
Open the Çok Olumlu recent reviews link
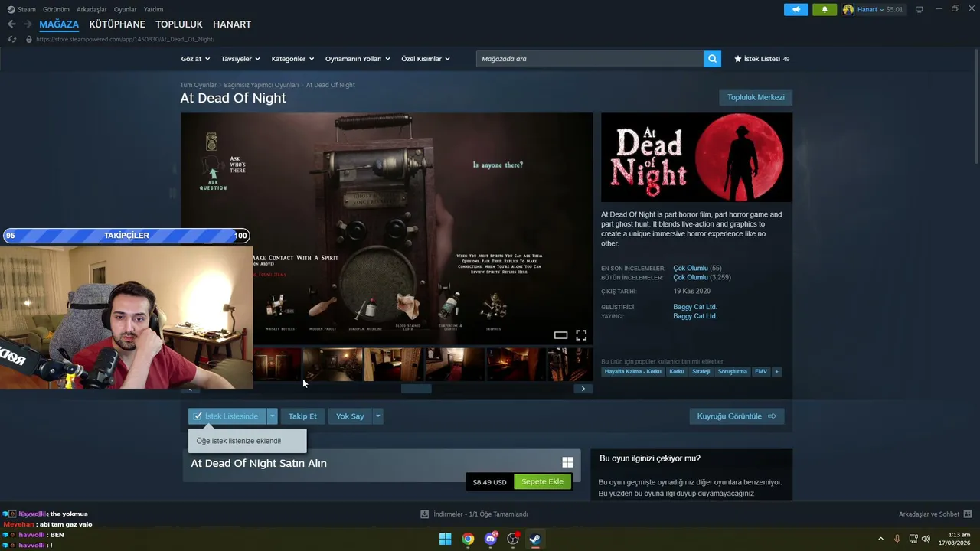(691, 269)
